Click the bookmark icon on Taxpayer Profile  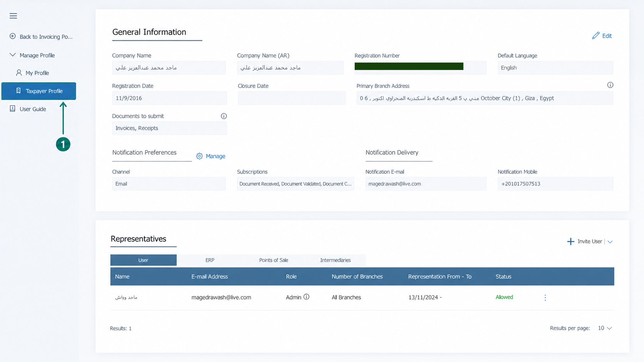18,91
